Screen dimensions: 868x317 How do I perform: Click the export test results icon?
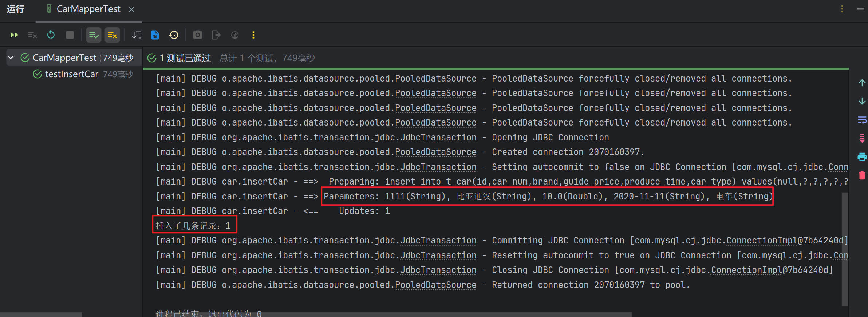(216, 35)
